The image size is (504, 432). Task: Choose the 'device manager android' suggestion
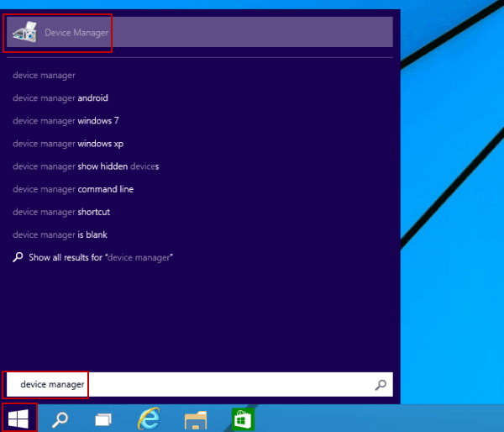pyautogui.click(x=60, y=98)
